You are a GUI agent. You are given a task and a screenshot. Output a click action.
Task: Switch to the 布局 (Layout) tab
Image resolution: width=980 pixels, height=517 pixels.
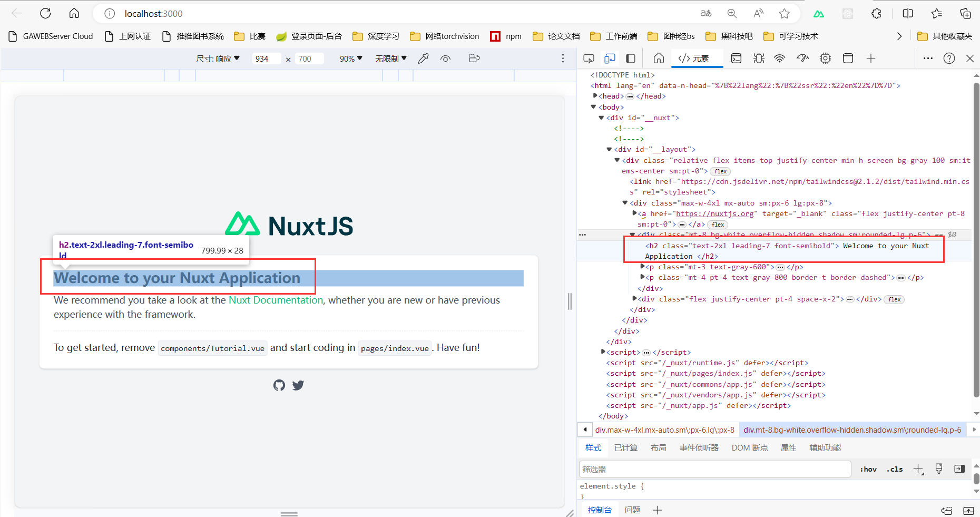tap(658, 448)
